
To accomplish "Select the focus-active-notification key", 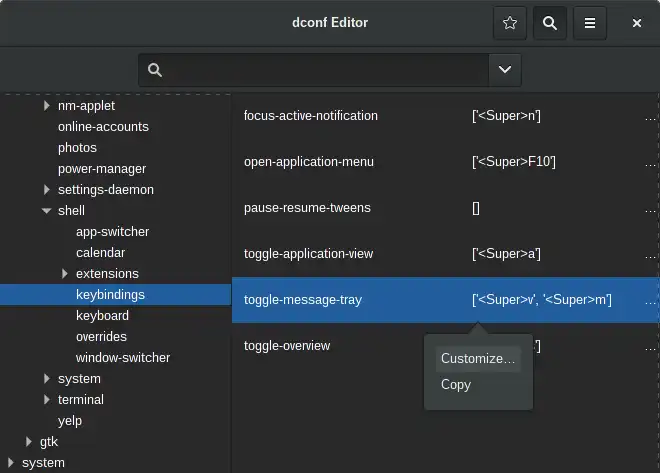I will [x=311, y=116].
